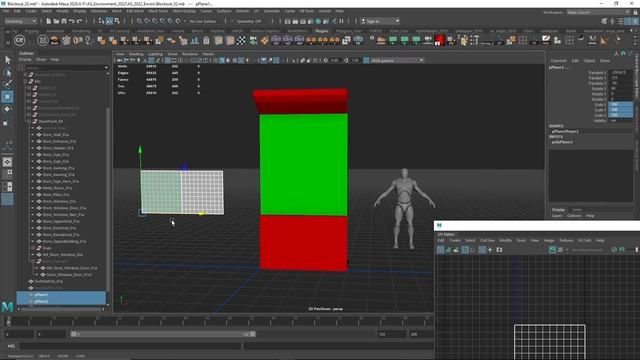This screenshot has height=360, width=640.
Task: Click the UV Editor green circular refresh icon
Action: tap(614, 250)
